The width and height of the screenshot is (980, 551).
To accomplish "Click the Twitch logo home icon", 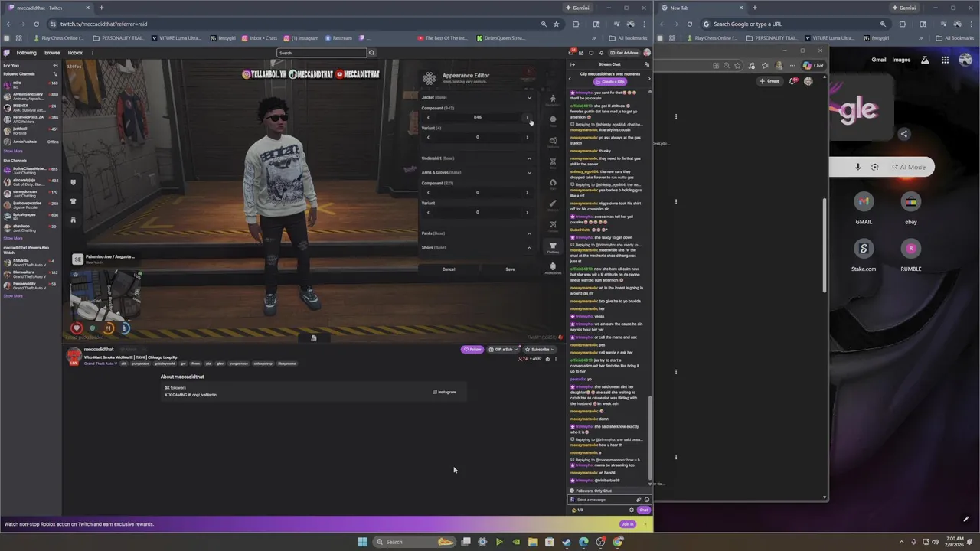I will [7, 53].
